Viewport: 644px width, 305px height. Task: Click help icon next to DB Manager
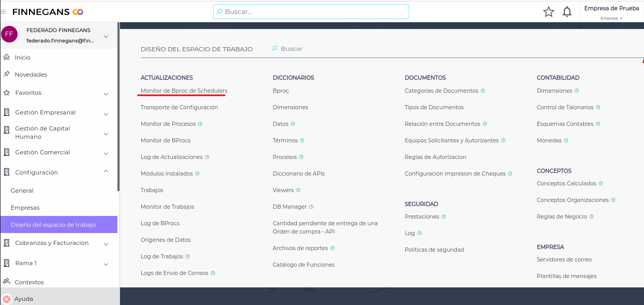pos(311,207)
